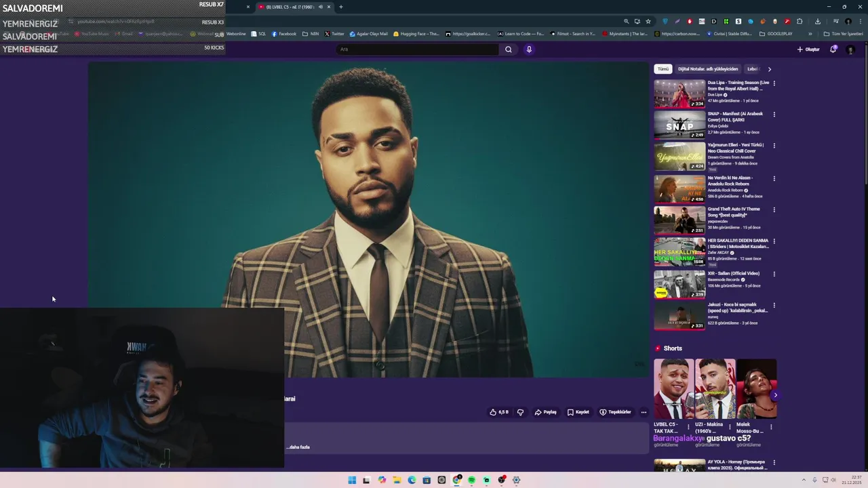Open Windows Start menu

coord(352,480)
